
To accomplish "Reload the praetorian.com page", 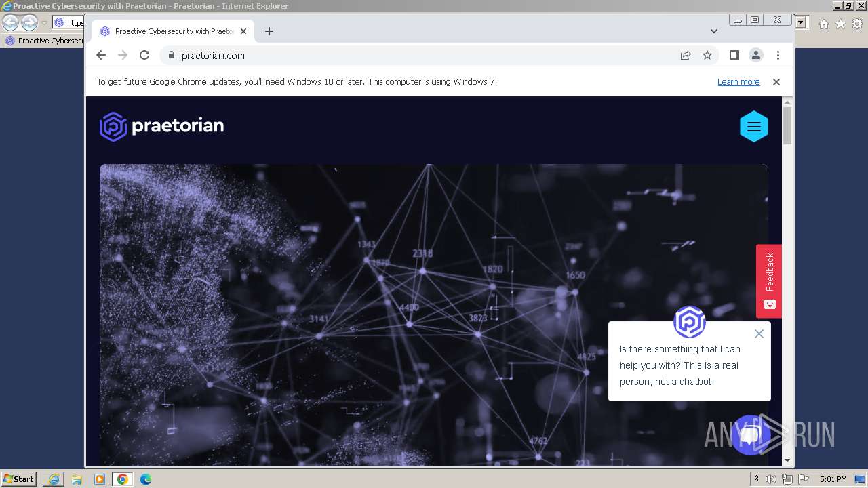I will point(144,56).
